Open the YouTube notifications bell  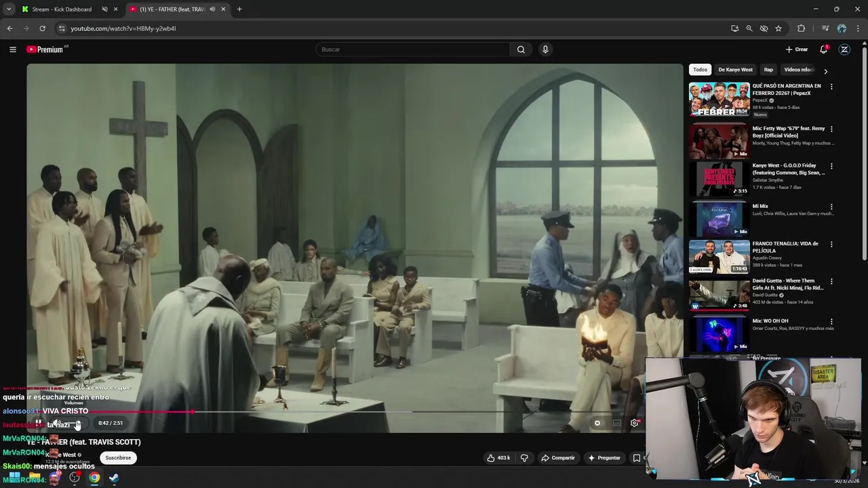(x=823, y=49)
